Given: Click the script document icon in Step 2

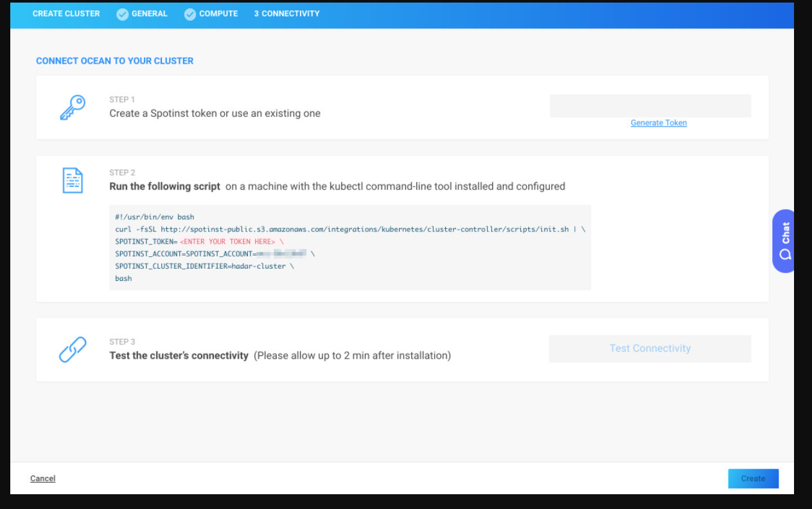Looking at the screenshot, I should coord(73,181).
